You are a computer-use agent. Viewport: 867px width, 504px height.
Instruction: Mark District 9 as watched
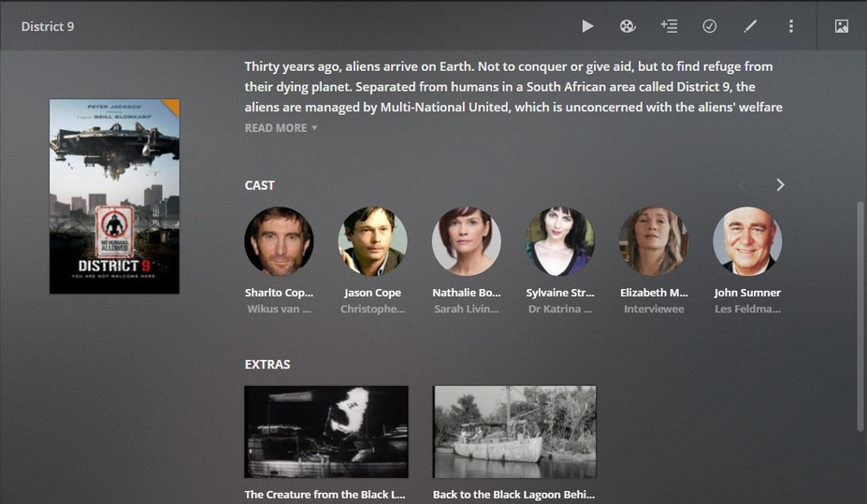[710, 26]
